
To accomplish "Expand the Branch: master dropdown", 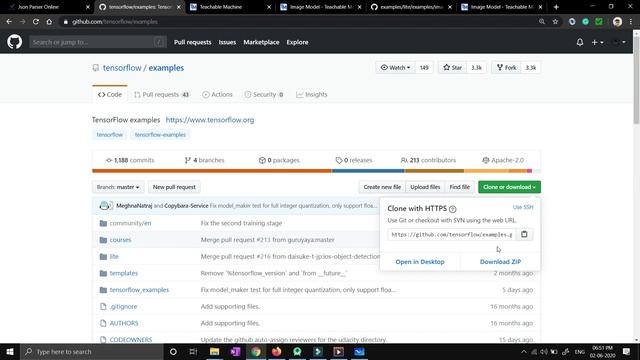I will pyautogui.click(x=118, y=187).
